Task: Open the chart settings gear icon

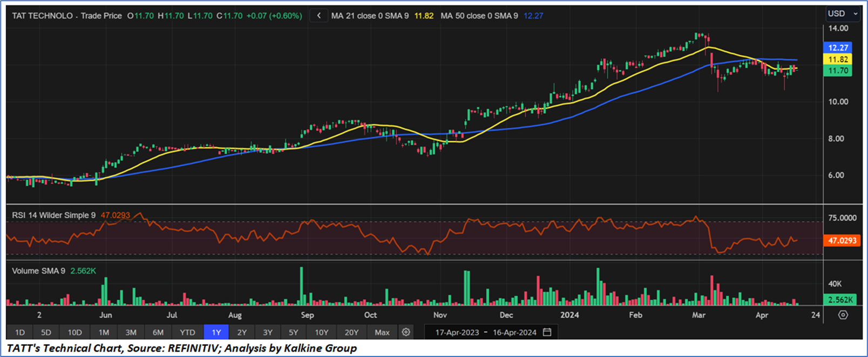Action: (406, 332)
